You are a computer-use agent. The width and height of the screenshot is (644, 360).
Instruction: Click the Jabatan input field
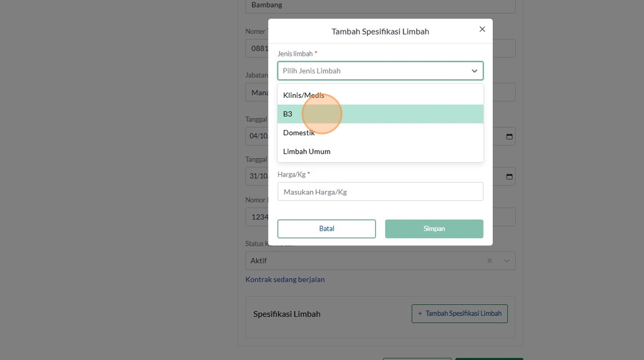(x=256, y=92)
